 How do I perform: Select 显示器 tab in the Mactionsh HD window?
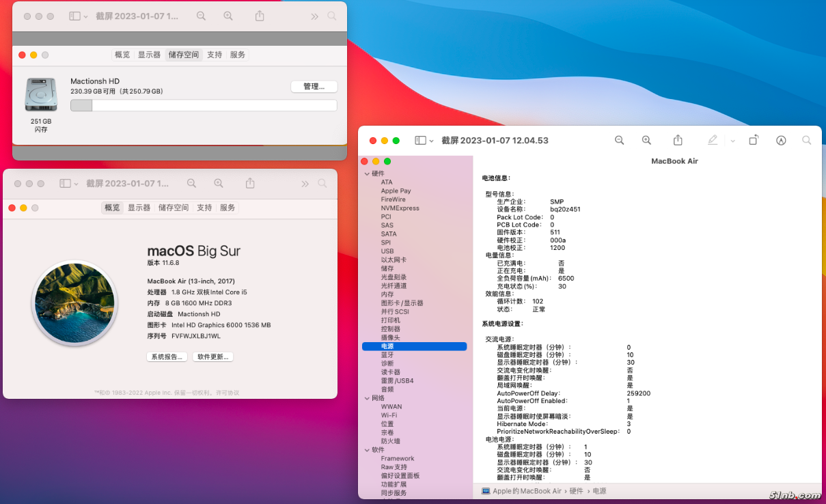point(149,55)
